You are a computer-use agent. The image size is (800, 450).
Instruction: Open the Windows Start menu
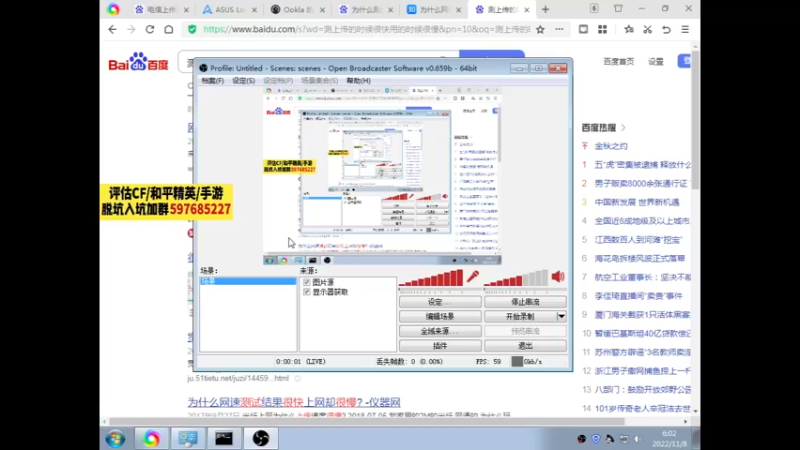[x=115, y=439]
